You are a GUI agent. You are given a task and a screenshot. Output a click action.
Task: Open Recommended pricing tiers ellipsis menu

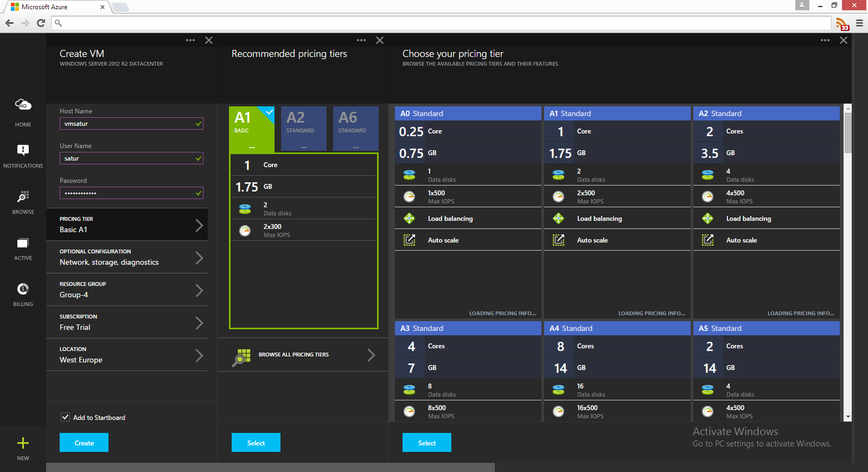coord(361,40)
